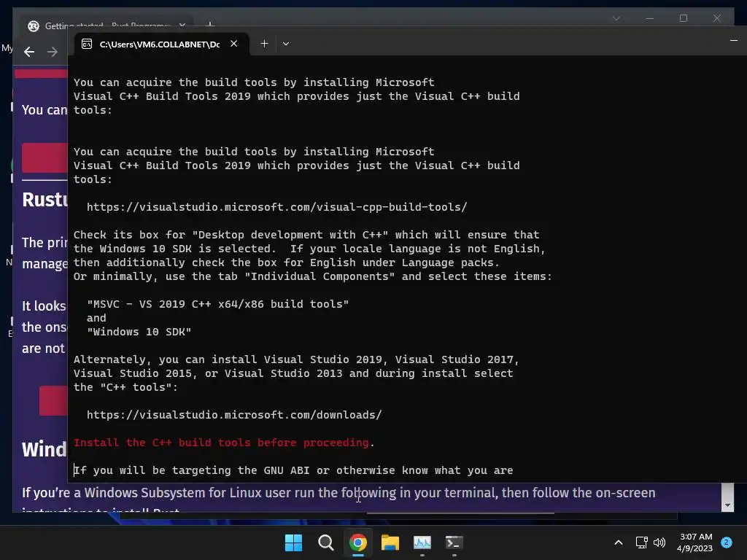Image resolution: width=747 pixels, height=560 pixels.
Task: Open the Windows Start menu
Action: pyautogui.click(x=293, y=542)
